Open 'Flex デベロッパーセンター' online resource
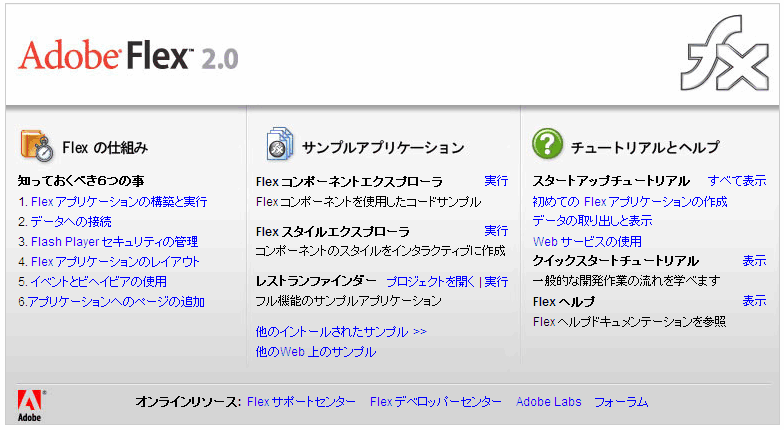The image size is (784, 430). [x=436, y=402]
